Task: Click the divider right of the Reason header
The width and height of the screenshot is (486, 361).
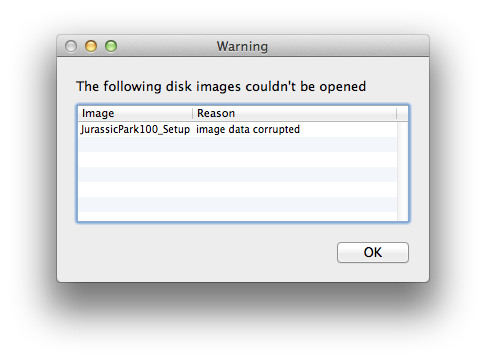Action: point(397,113)
